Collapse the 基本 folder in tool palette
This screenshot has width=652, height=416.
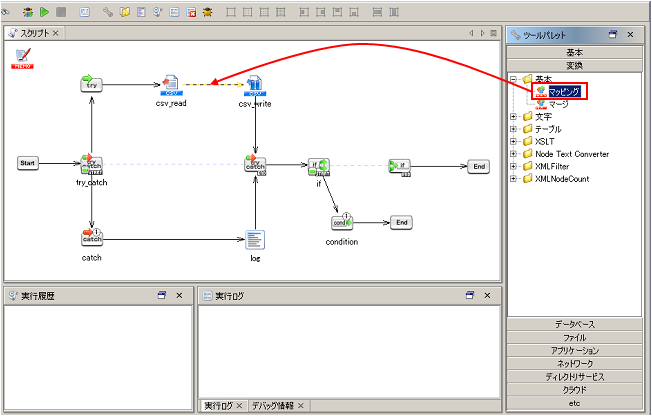514,78
